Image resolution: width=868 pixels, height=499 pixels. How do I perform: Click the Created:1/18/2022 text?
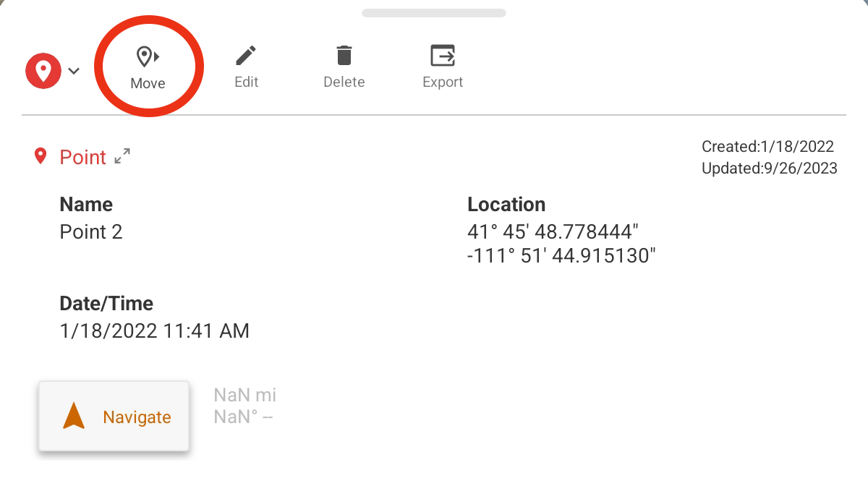(x=767, y=147)
